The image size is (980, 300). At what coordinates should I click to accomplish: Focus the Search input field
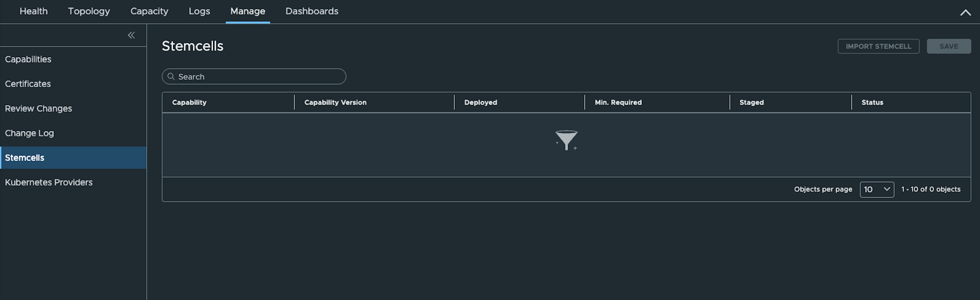254,76
